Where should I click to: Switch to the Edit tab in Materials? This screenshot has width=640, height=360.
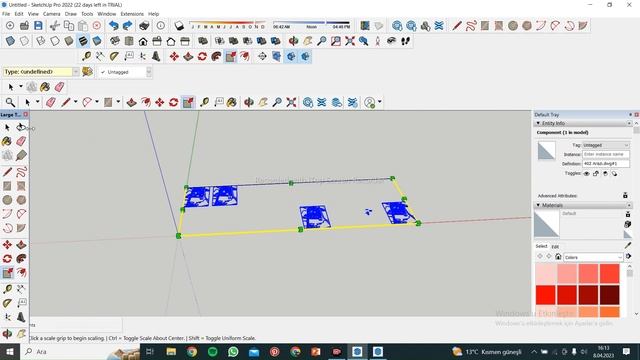[555, 247]
